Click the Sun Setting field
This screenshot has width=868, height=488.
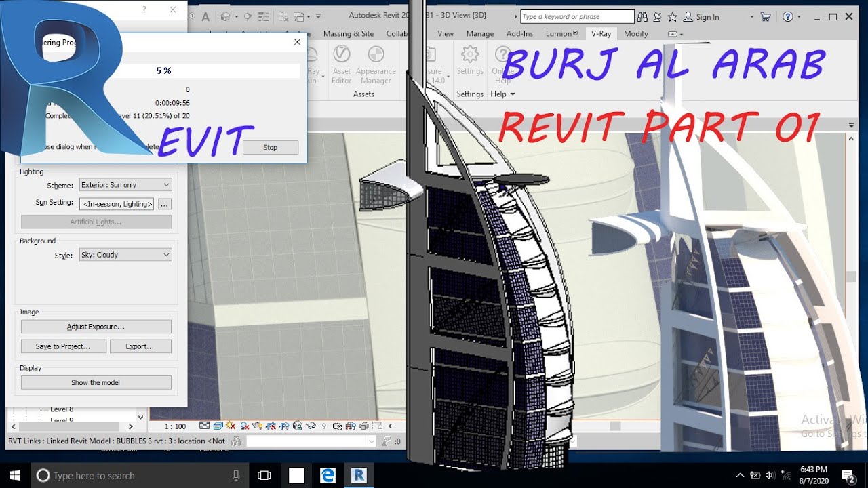tap(117, 203)
